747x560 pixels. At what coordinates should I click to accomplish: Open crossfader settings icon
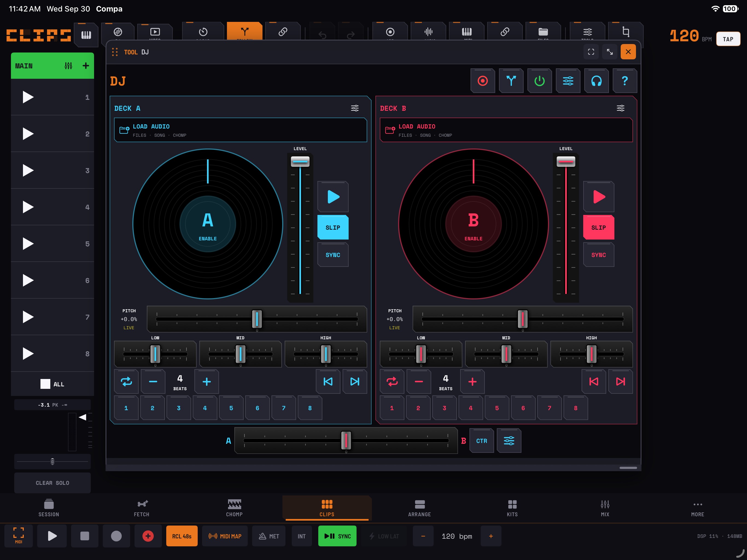[509, 441]
